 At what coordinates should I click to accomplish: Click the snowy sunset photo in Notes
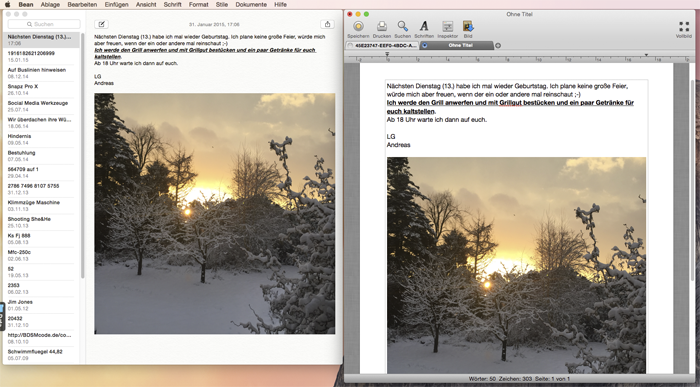coord(215,213)
